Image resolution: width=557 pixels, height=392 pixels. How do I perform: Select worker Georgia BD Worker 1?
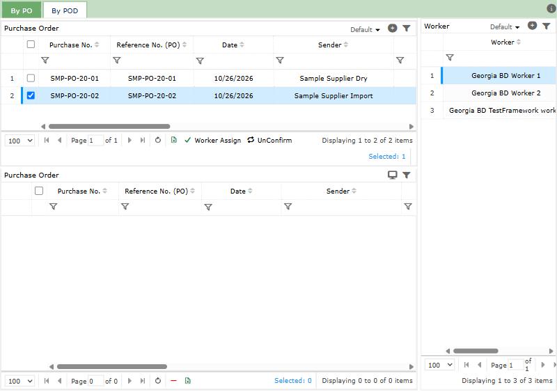[x=500, y=76]
